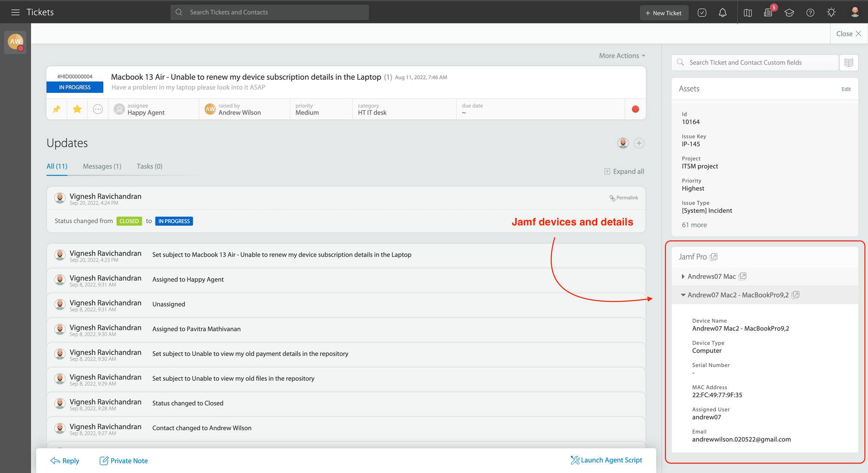
Task: Click the New Ticket button
Action: 664,13
